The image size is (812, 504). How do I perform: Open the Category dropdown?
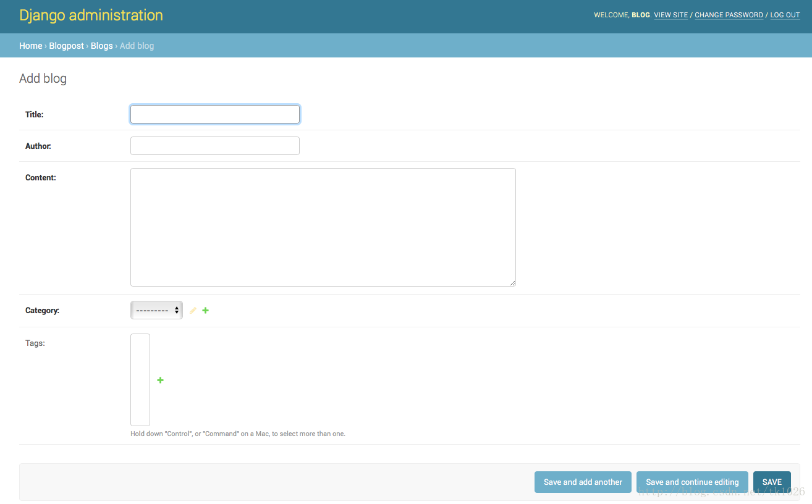point(156,310)
